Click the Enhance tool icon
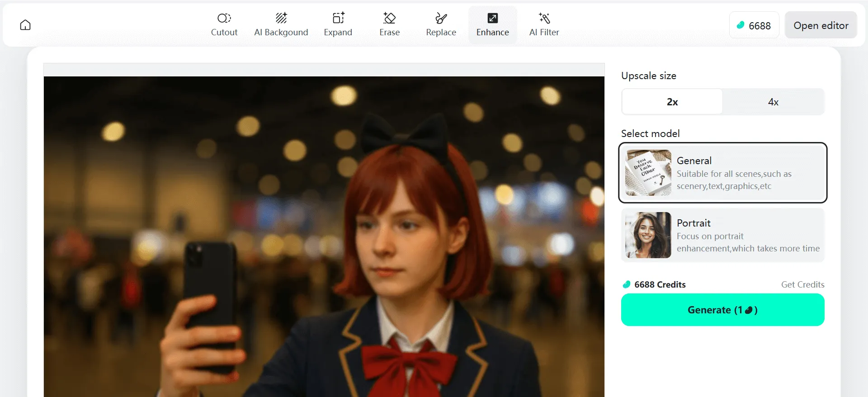868x397 pixels. pyautogui.click(x=492, y=18)
